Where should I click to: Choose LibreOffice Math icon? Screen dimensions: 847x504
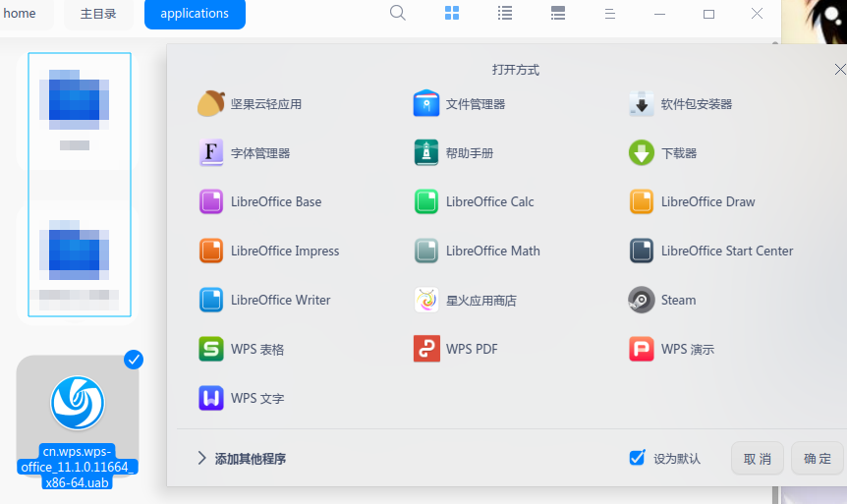coord(426,252)
